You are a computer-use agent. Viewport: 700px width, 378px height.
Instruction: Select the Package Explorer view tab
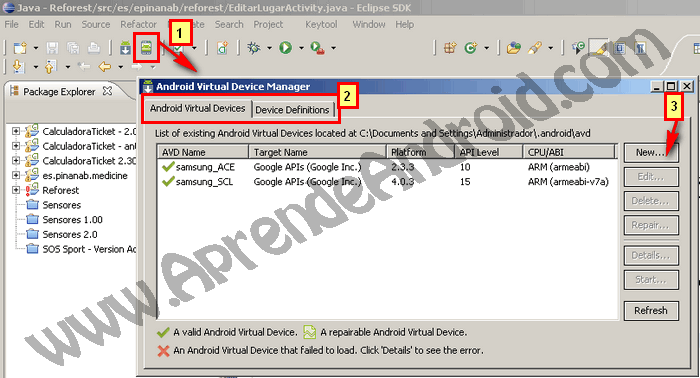[x=59, y=91]
